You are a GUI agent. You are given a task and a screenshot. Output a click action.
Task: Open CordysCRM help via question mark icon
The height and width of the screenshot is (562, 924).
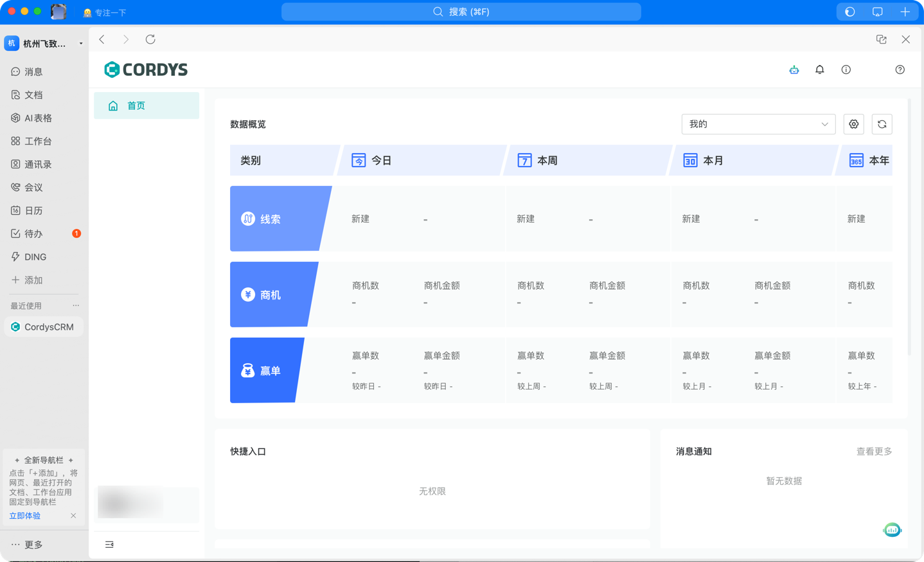tap(900, 69)
